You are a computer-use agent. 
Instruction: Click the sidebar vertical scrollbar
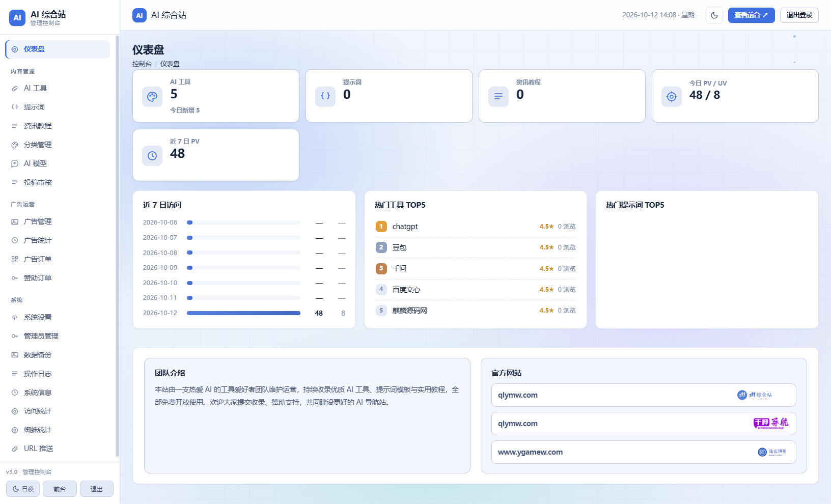[117, 247]
